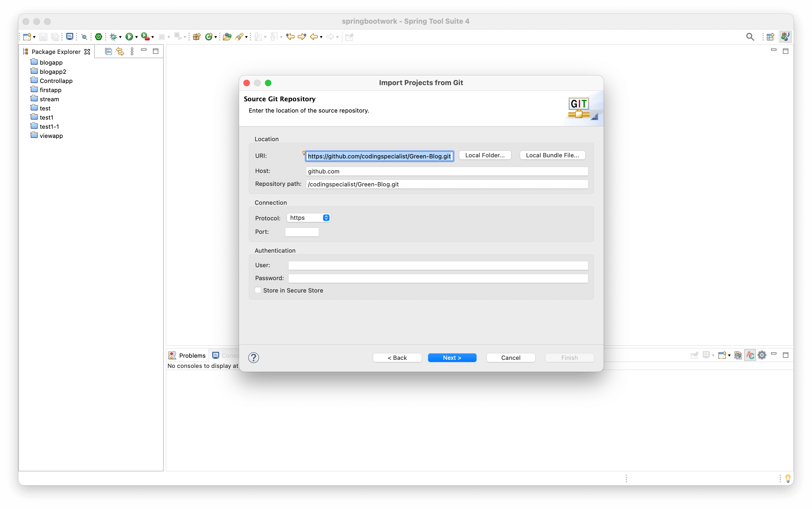This screenshot has height=508, width=812.
Task: Open the Protocol https dropdown
Action: (x=309, y=218)
